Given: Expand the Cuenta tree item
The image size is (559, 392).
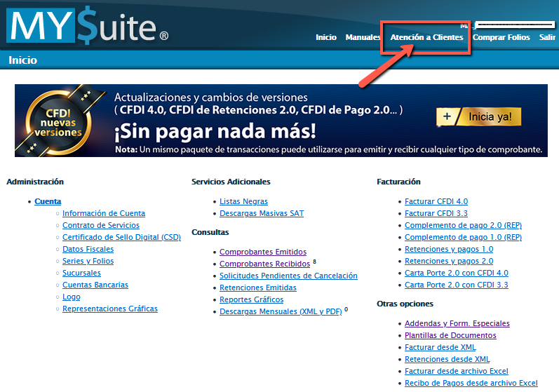Looking at the screenshot, I should coord(48,201).
